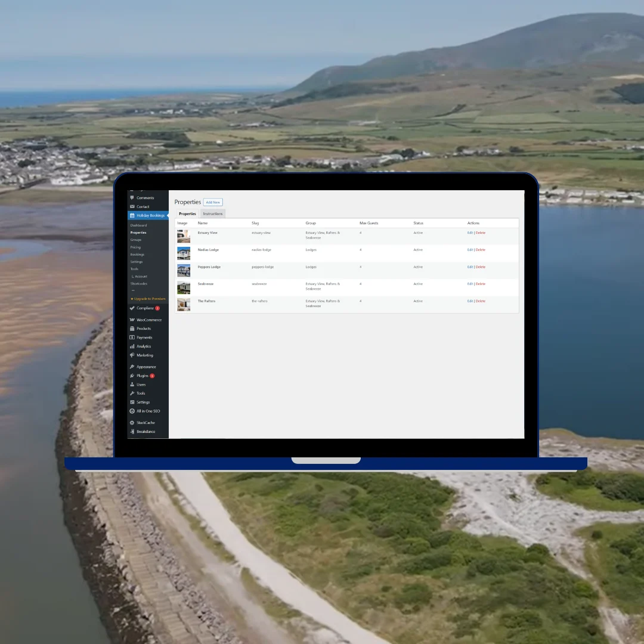Edit the Nadias Lodge property
Image resolution: width=644 pixels, height=644 pixels.
[x=470, y=250]
